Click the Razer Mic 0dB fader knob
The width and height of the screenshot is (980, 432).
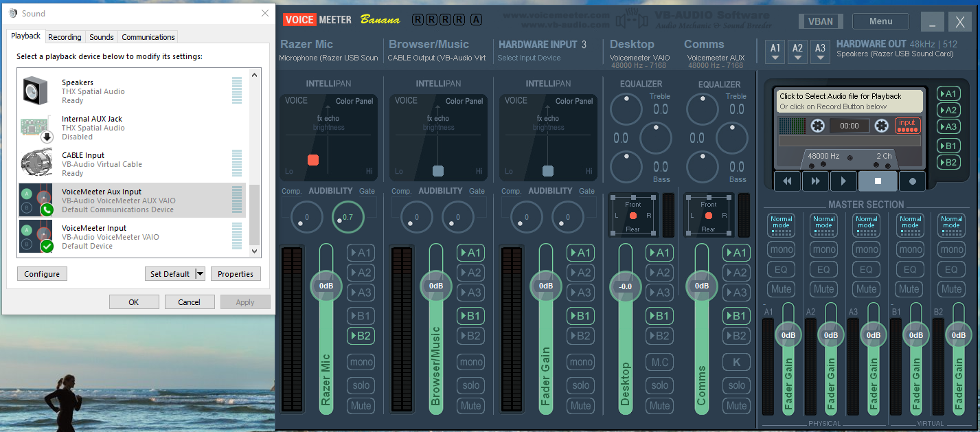point(326,286)
